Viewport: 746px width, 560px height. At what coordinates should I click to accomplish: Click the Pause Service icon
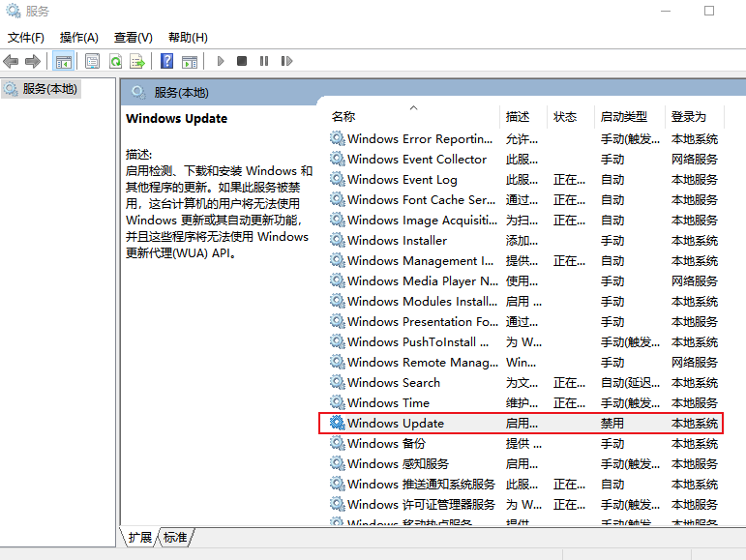click(264, 61)
